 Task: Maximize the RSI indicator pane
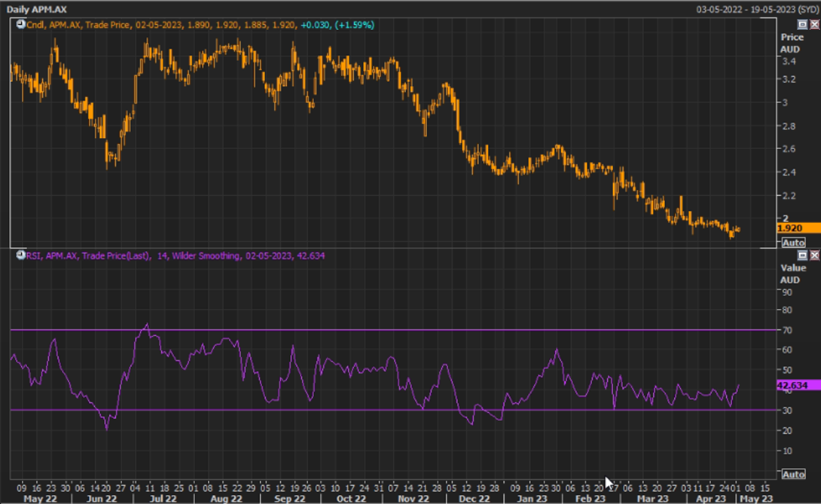pos(802,256)
